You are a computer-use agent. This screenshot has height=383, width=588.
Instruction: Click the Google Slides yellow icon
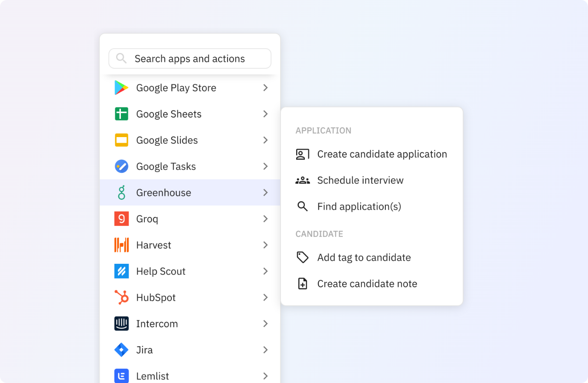121,140
